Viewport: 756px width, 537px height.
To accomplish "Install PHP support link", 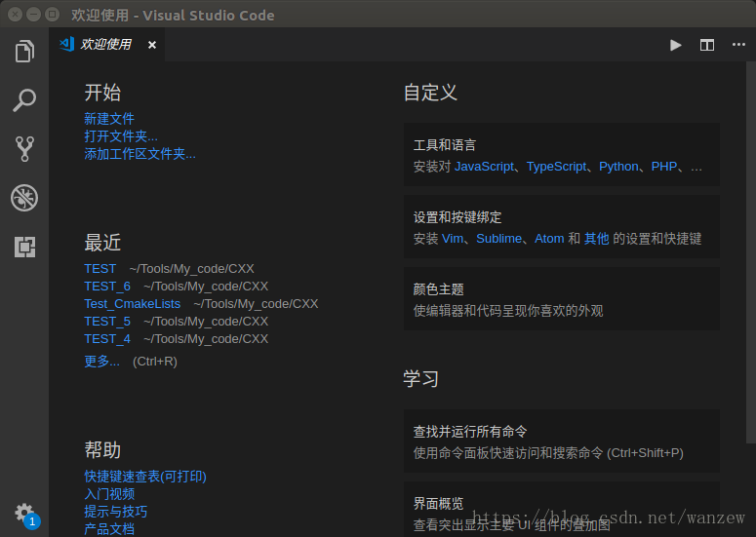I will tap(664, 167).
